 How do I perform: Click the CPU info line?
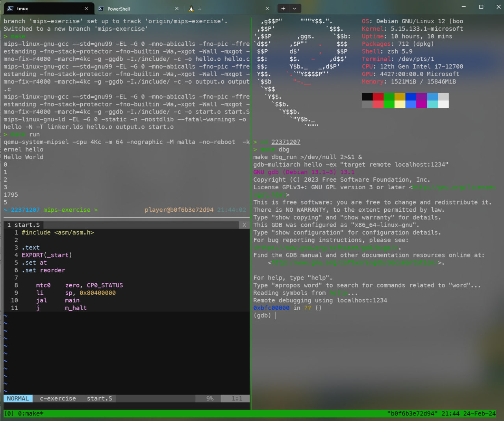tap(413, 67)
